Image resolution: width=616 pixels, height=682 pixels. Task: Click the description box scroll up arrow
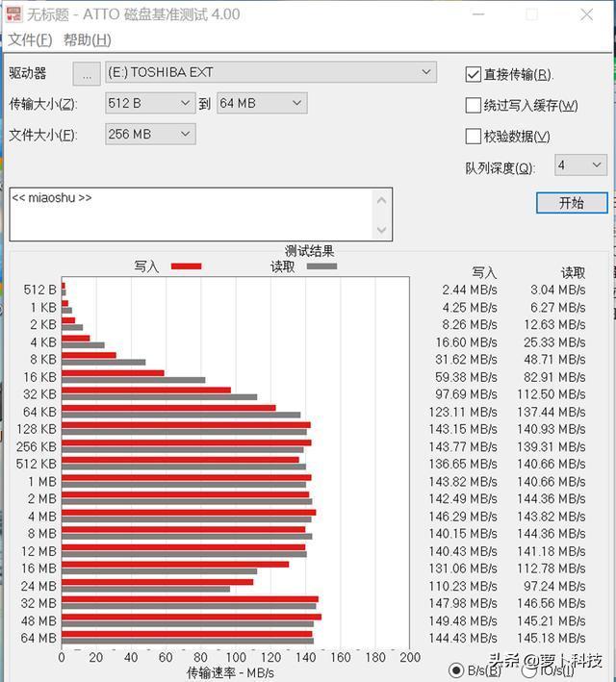tap(382, 200)
